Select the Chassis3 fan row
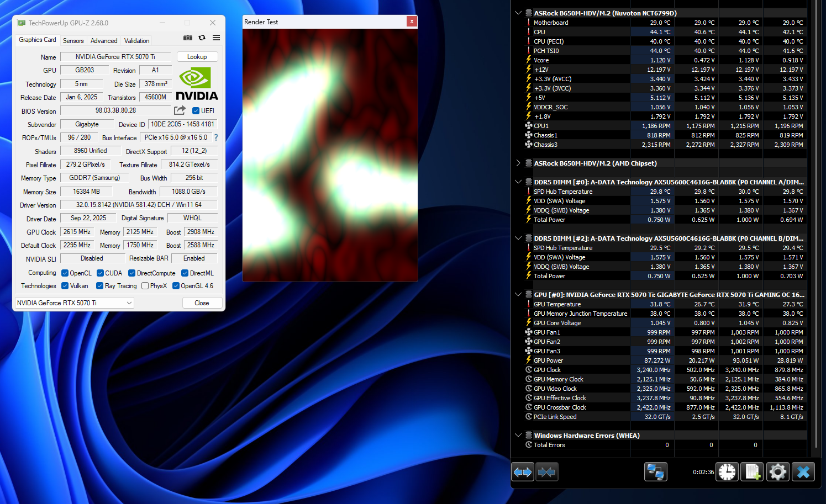 point(665,145)
